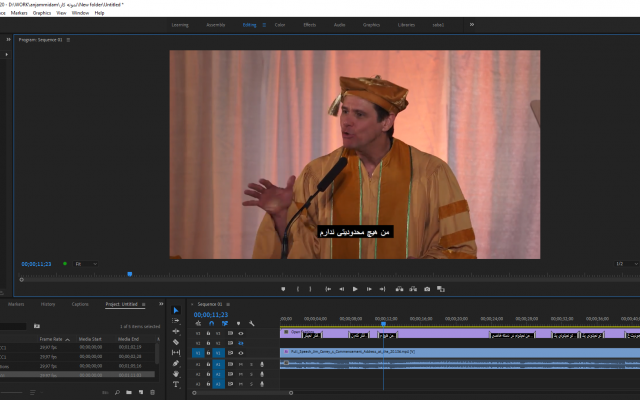Viewport: 640px width, 400px height.
Task: Click New Item in Project panel
Action: (141, 393)
